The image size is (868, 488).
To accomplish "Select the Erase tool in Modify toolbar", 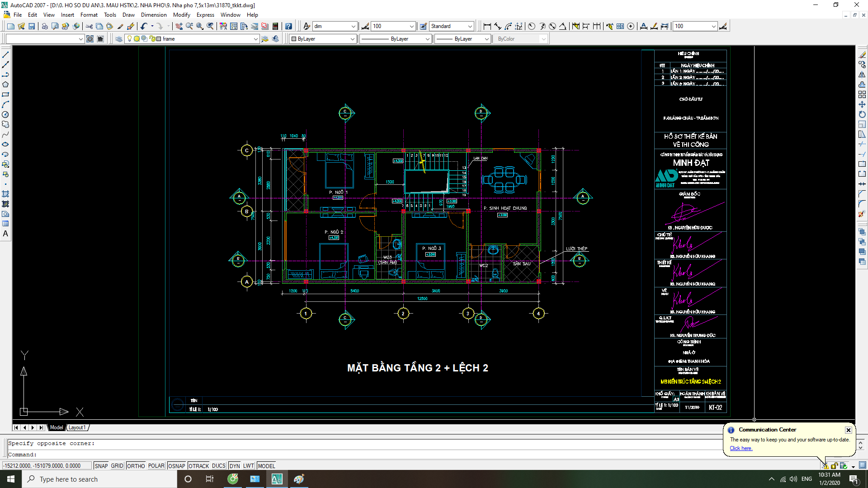I will (x=862, y=55).
